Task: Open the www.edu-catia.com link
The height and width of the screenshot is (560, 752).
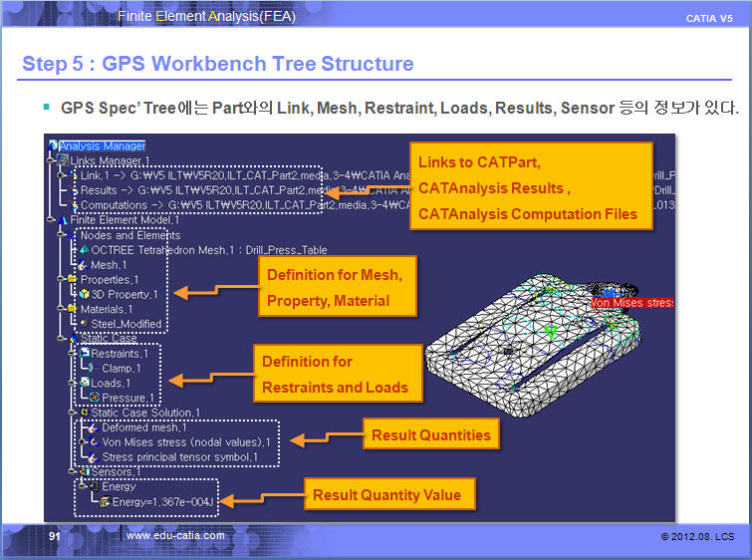Action: click(175, 536)
